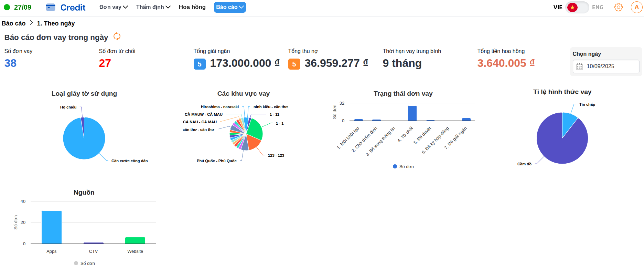Go to Báo cáo breadcrumb link
Image resolution: width=644 pixels, height=268 pixels.
click(x=13, y=23)
